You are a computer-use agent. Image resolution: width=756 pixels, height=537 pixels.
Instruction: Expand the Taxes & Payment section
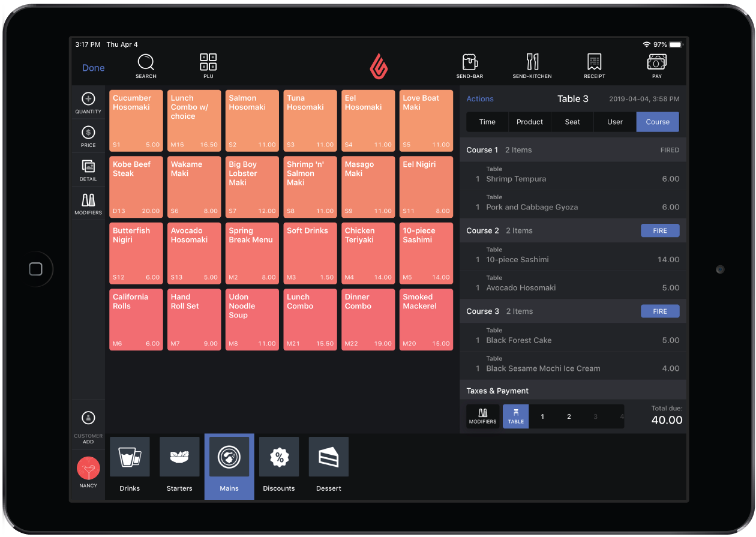573,391
